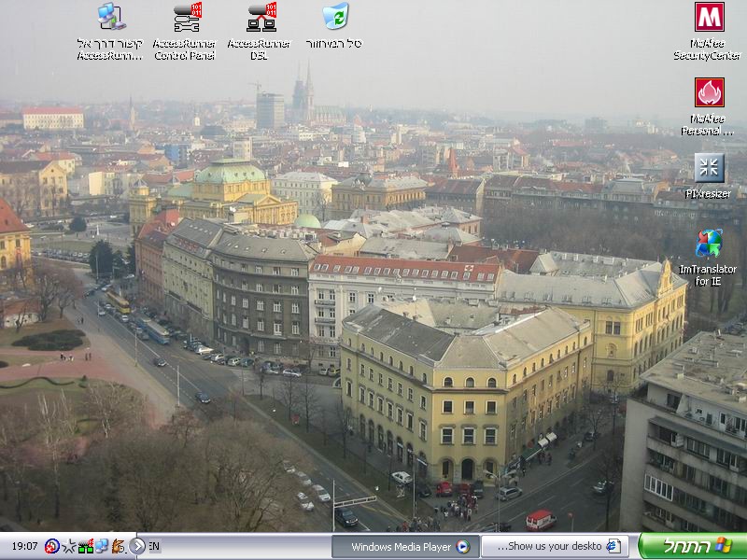Open the AccessRunner network shortcut icon
The height and width of the screenshot is (560, 747).
(x=111, y=19)
